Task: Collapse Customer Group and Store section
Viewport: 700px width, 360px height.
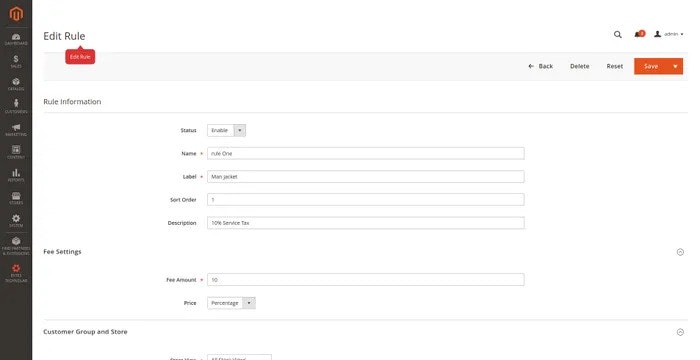Action: (680, 332)
